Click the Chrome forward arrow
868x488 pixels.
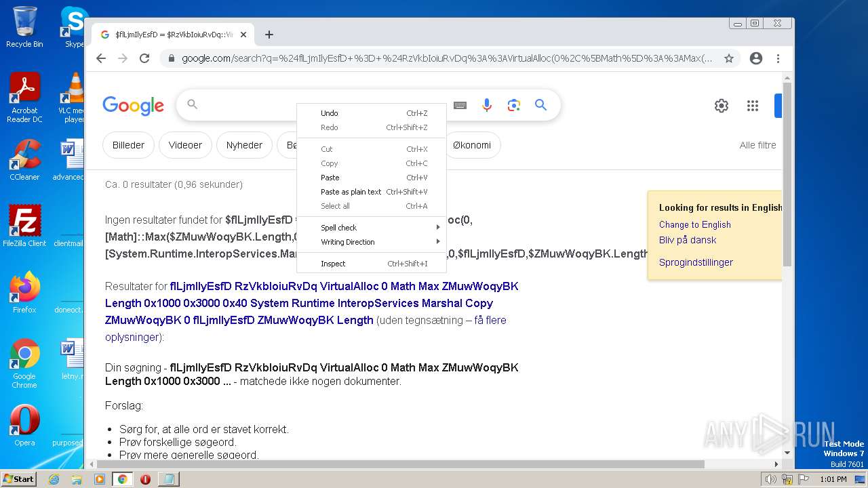[x=123, y=58]
